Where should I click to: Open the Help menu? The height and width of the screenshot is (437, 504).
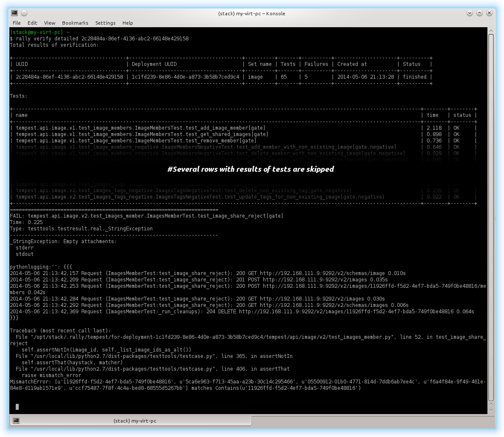(128, 23)
